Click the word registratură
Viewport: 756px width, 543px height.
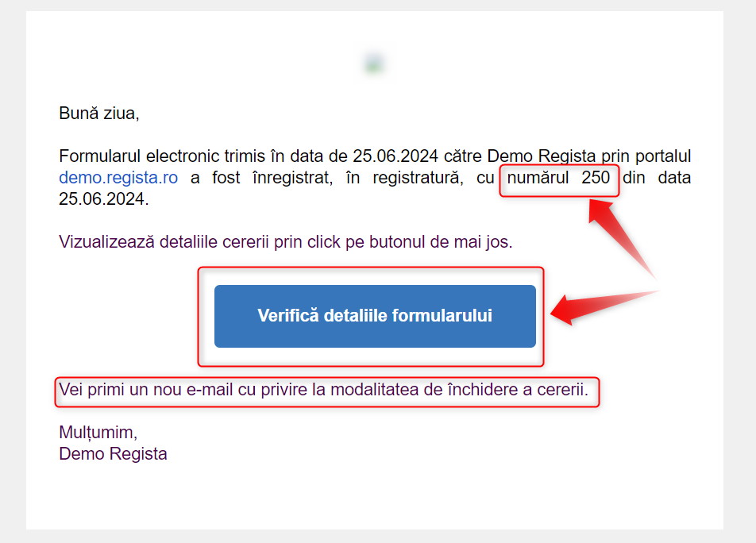[418, 178]
